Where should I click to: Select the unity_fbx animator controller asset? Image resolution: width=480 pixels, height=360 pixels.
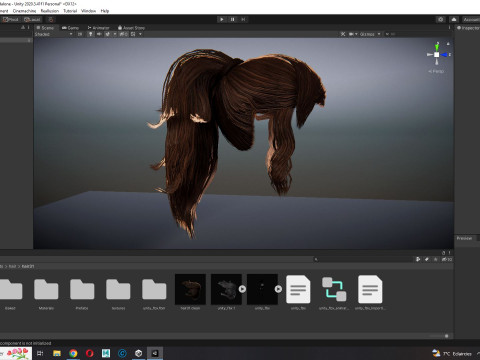pyautogui.click(x=334, y=289)
